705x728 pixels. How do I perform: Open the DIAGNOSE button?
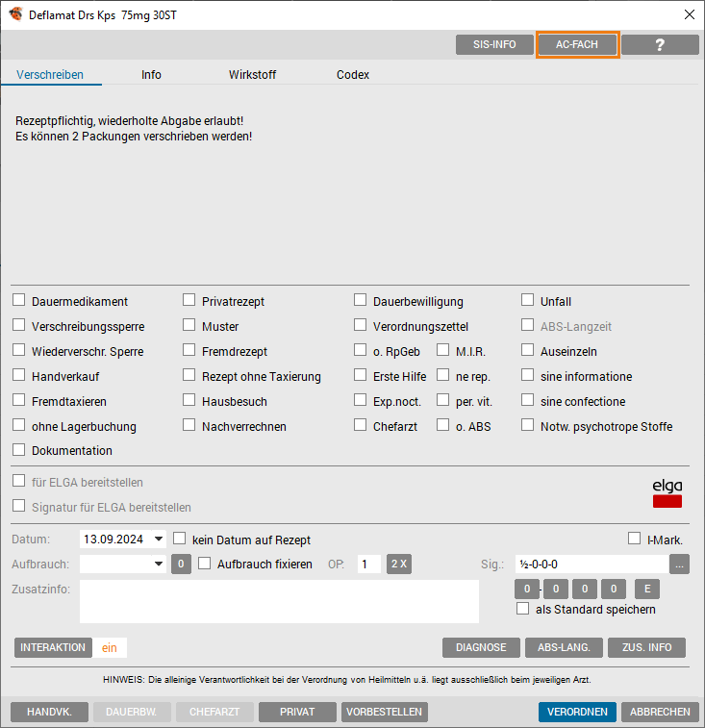(x=481, y=647)
